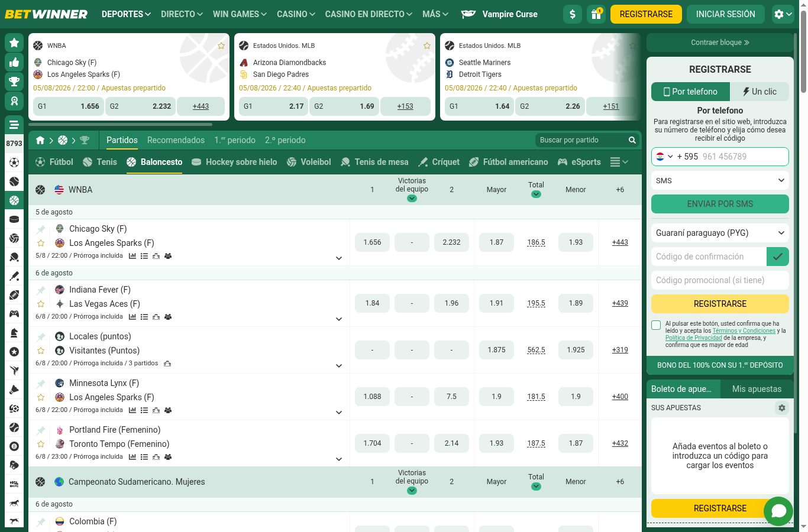The width and height of the screenshot is (808, 532).
Task: Focus phone number input field
Action: coord(743,157)
